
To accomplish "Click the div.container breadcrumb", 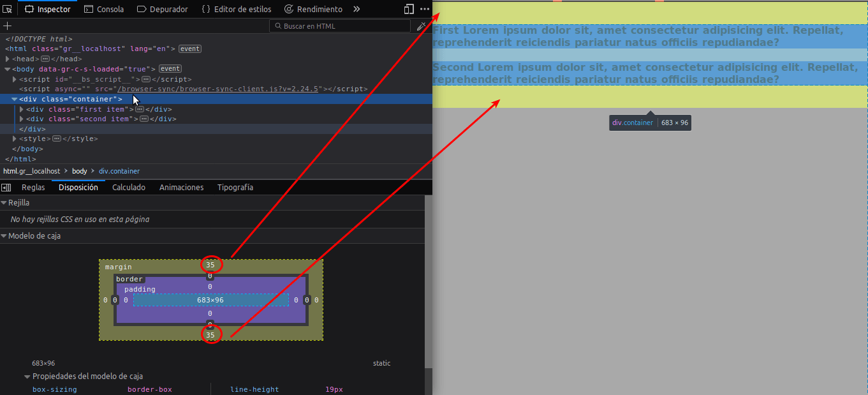I will point(119,171).
